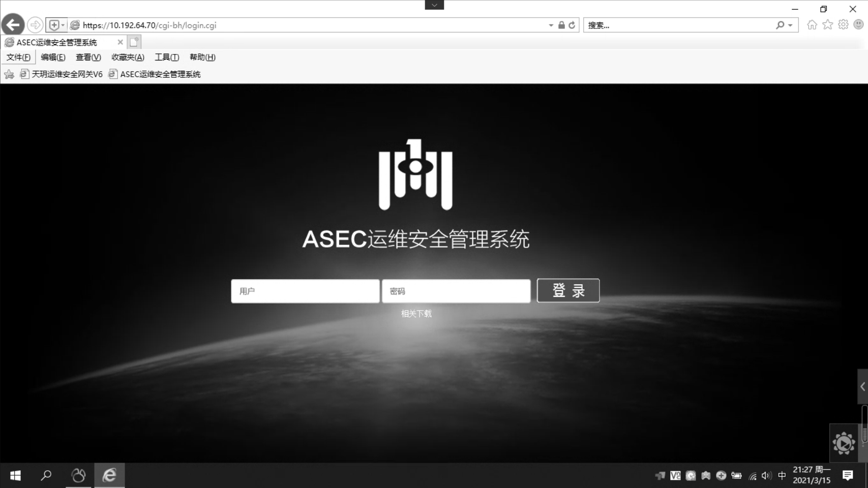This screenshot has height=488, width=868.
Task: Open the 工具(T) menu
Action: click(x=167, y=57)
